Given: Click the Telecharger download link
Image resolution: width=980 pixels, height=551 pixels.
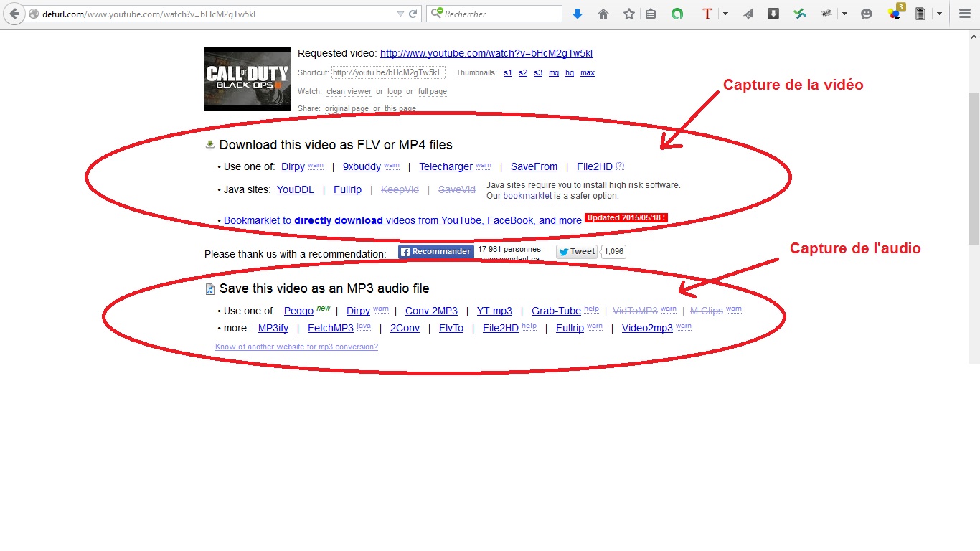Looking at the screenshot, I should pyautogui.click(x=446, y=166).
